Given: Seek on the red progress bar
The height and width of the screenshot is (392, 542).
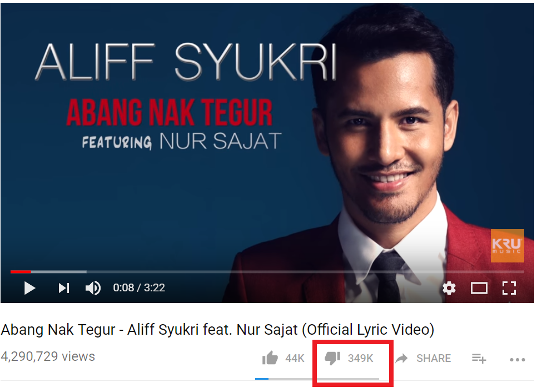Looking at the screenshot, I should (x=267, y=272).
